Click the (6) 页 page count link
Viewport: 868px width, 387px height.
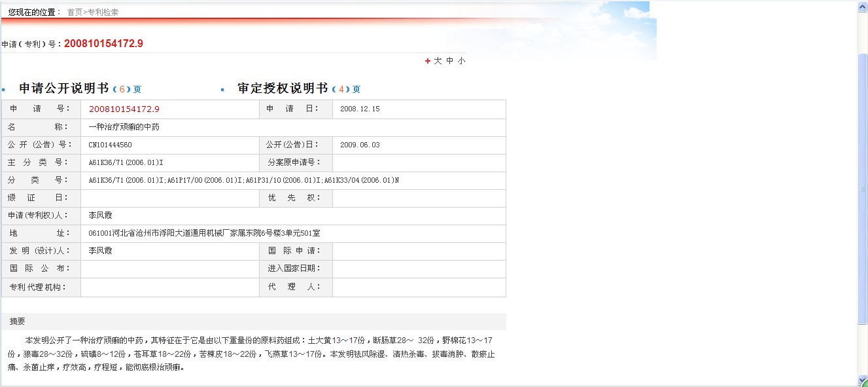[127, 89]
